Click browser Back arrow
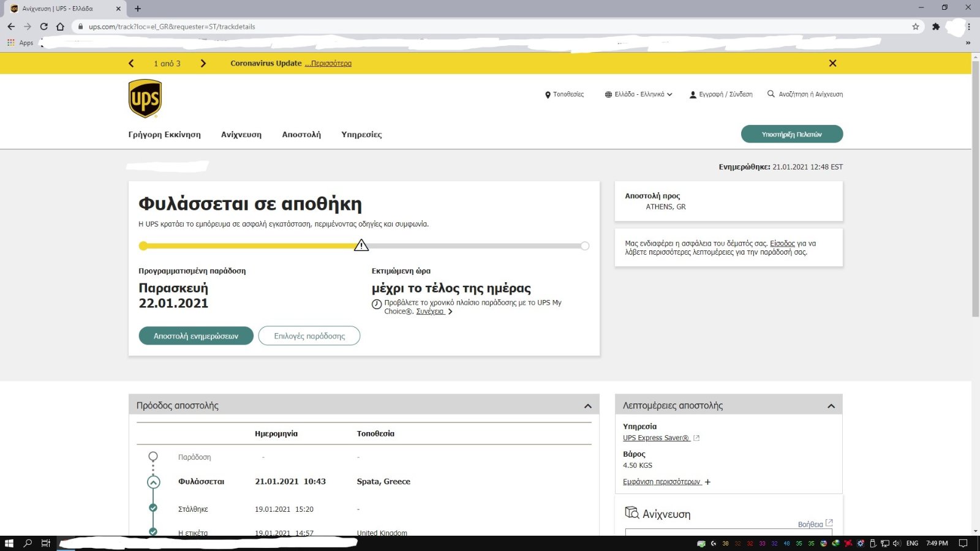 (11, 26)
